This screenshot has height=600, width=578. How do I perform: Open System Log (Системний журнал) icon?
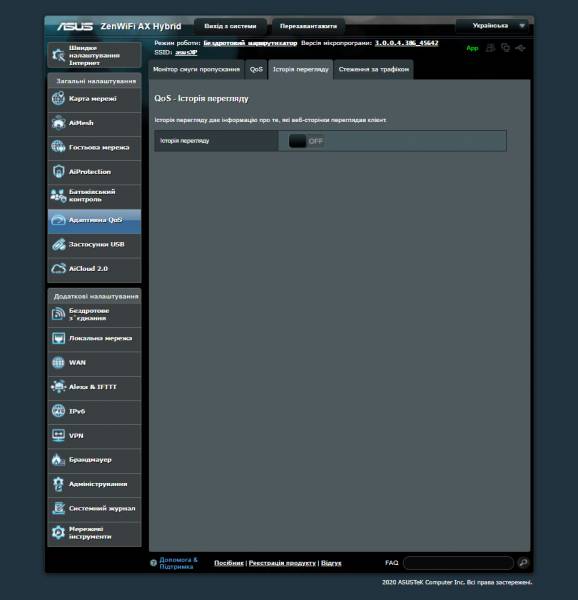(58, 508)
